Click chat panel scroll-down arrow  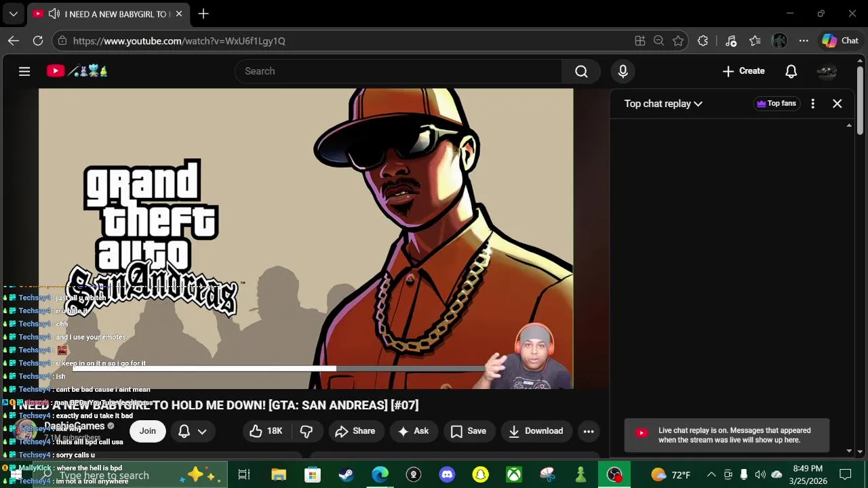(x=849, y=451)
